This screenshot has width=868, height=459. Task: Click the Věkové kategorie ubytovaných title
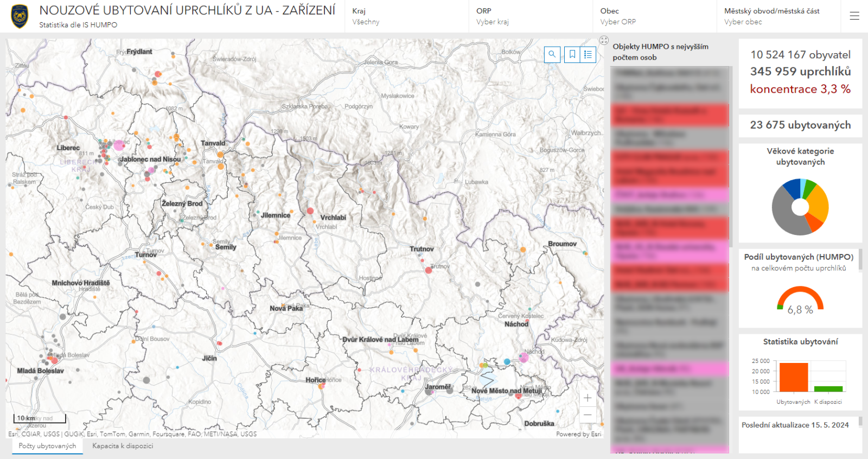[800, 157]
